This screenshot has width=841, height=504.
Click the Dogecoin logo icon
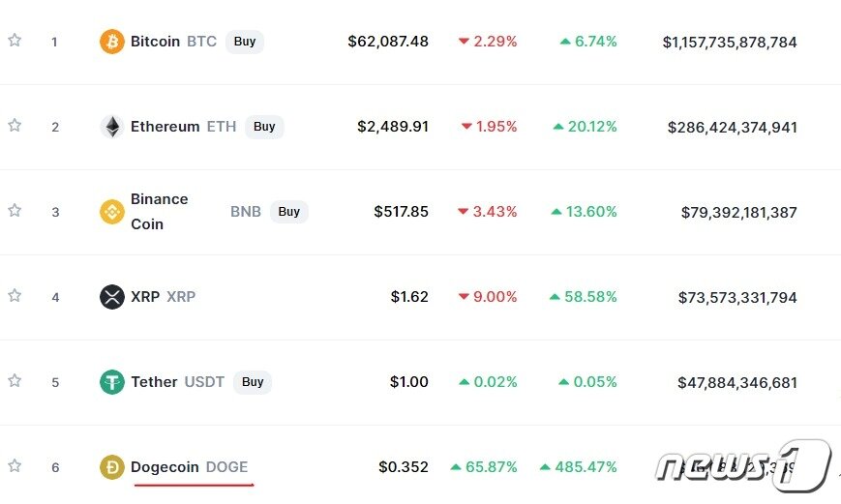pyautogui.click(x=112, y=467)
